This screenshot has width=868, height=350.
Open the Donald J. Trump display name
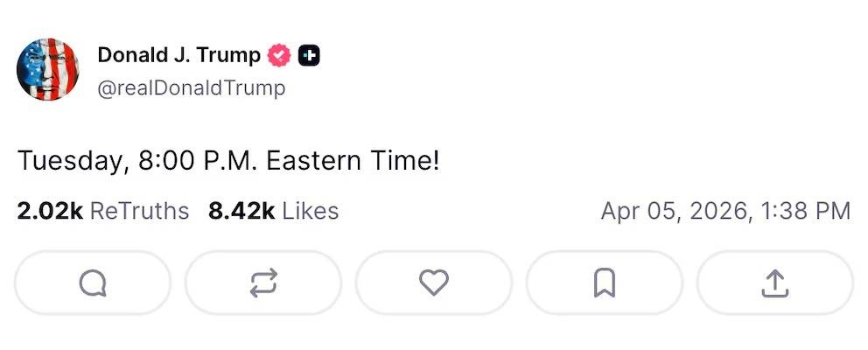pos(178,56)
